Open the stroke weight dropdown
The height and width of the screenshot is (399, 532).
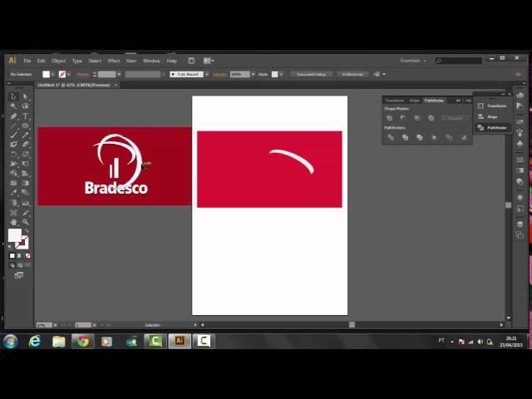coord(119,74)
